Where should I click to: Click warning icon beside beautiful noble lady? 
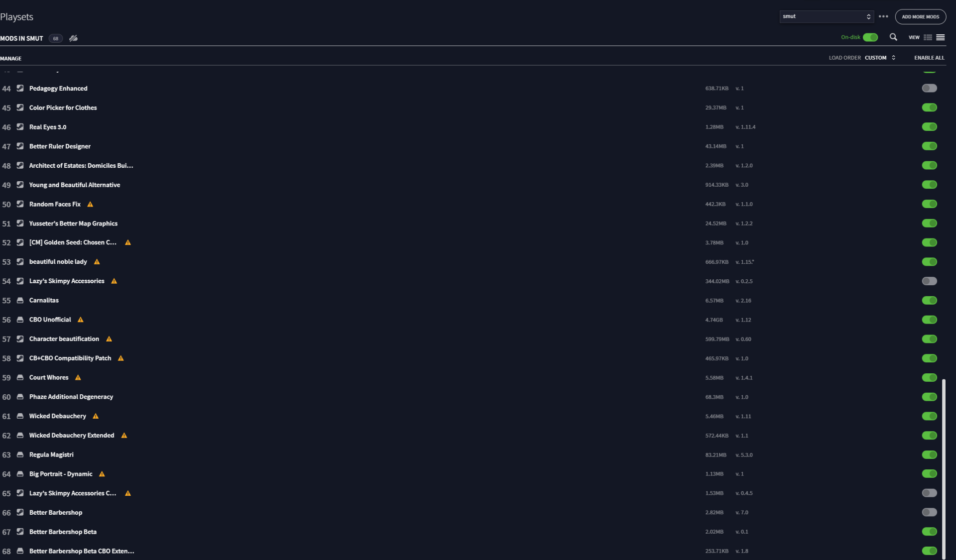coord(97,262)
